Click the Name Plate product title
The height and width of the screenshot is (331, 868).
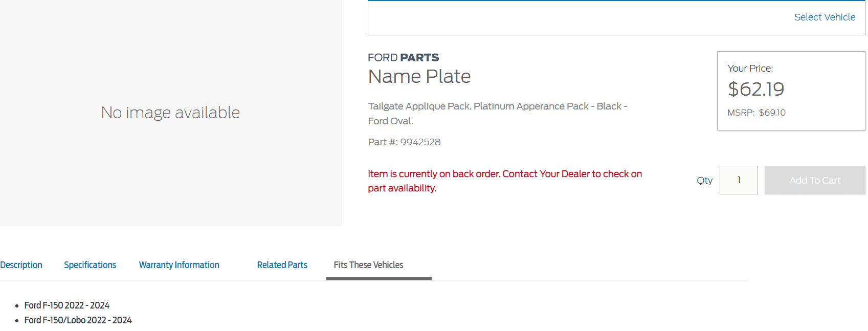pyautogui.click(x=419, y=77)
